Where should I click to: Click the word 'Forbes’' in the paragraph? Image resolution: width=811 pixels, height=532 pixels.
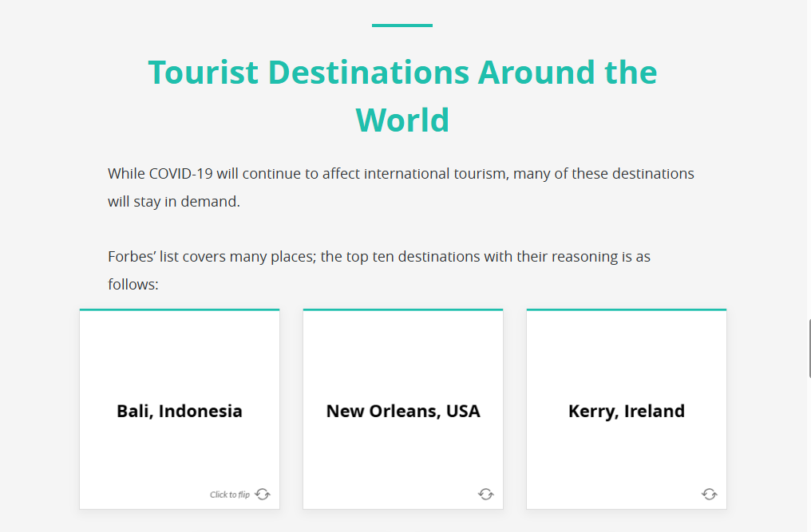coord(132,257)
